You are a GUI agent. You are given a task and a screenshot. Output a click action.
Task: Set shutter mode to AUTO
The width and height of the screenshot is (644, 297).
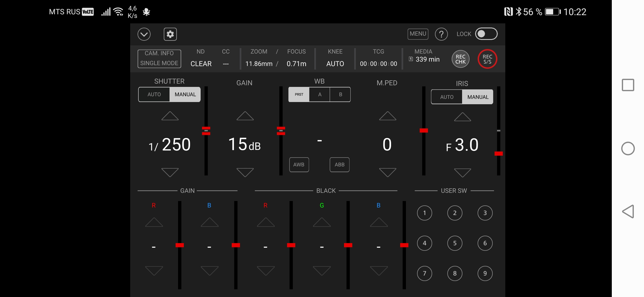click(154, 95)
